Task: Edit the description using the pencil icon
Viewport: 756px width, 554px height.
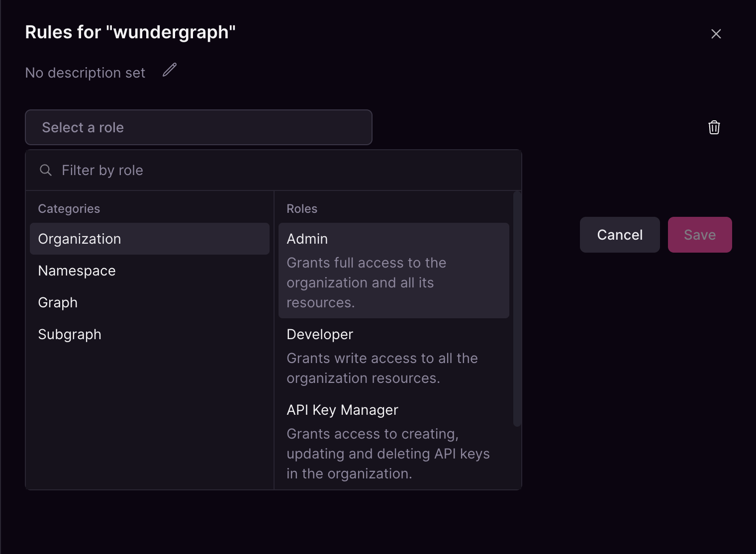Action: tap(169, 70)
